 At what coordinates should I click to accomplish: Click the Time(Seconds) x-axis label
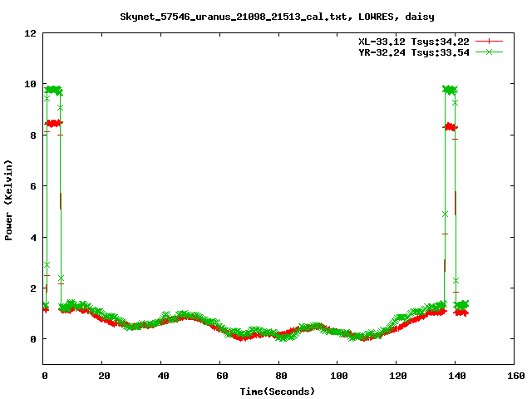(278, 392)
